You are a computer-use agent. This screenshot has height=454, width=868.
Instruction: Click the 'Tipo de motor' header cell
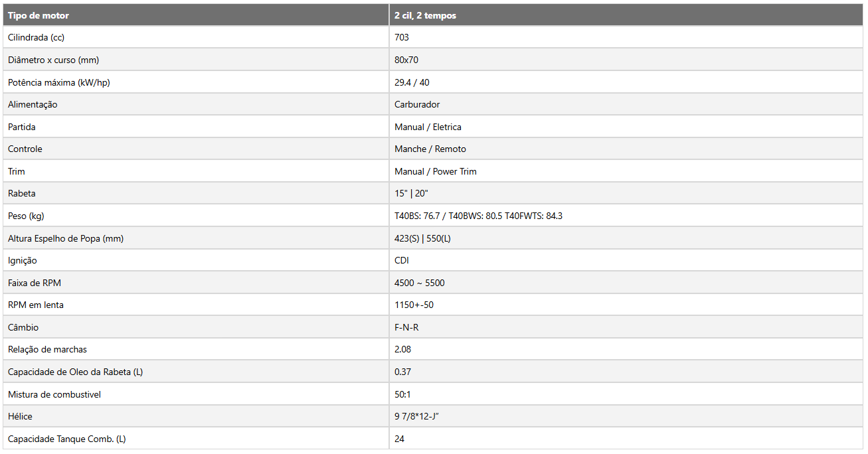pyautogui.click(x=196, y=15)
